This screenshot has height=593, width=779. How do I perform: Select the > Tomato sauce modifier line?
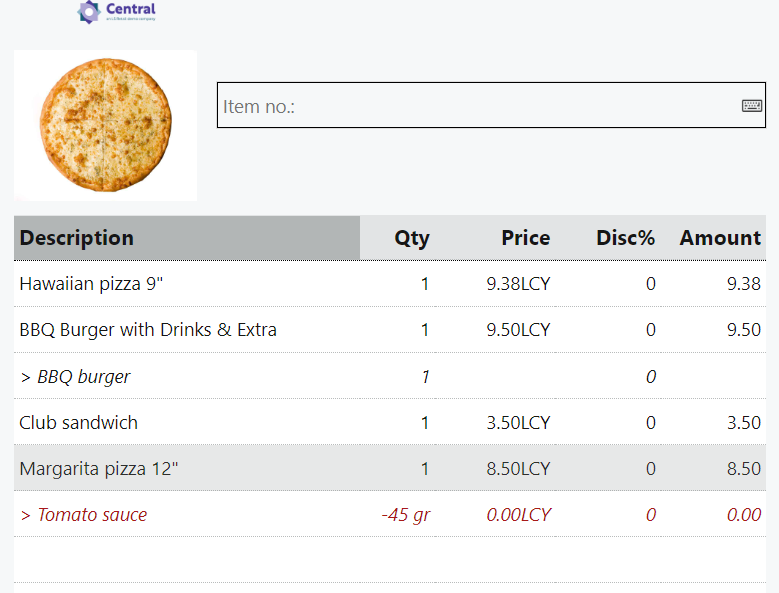click(83, 515)
